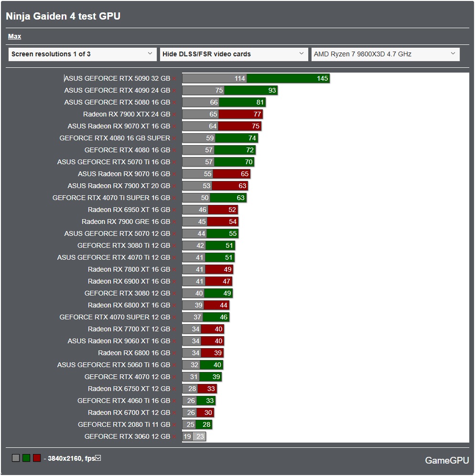The height and width of the screenshot is (476, 475).
Task: Remove GEFORCE RTX 3060 12 GB entry
Action: pos(175,436)
